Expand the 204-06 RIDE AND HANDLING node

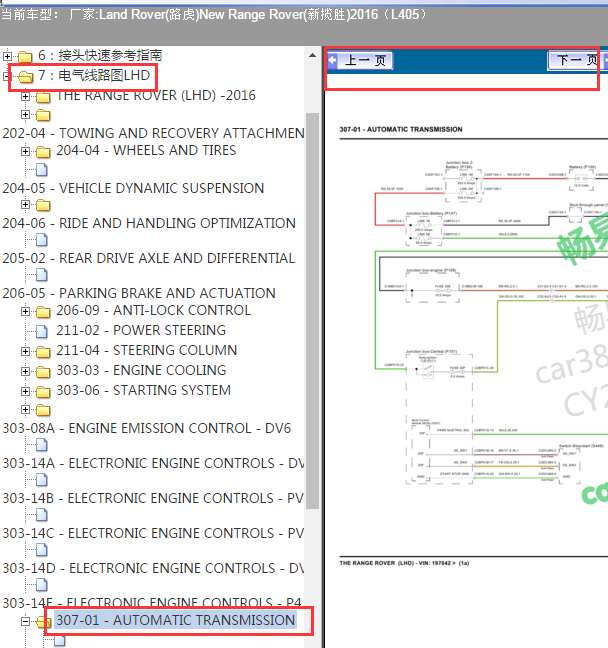click(x=25, y=204)
